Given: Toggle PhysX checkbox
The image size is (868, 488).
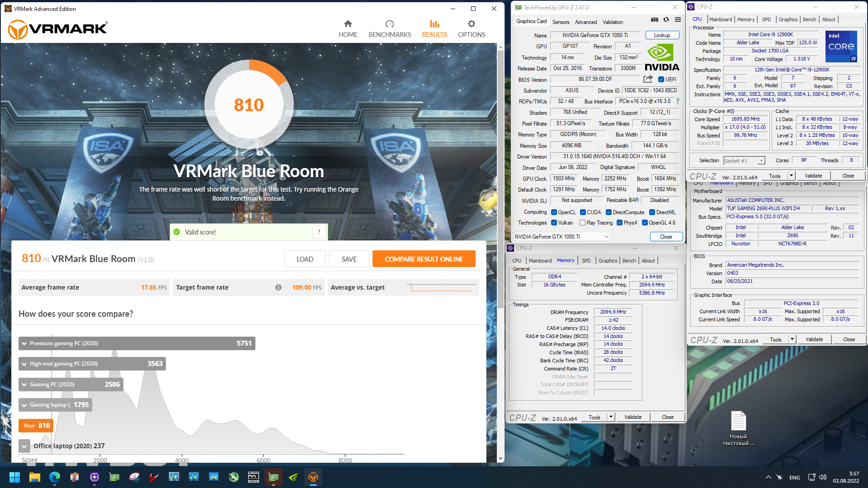Looking at the screenshot, I should click(x=620, y=223).
